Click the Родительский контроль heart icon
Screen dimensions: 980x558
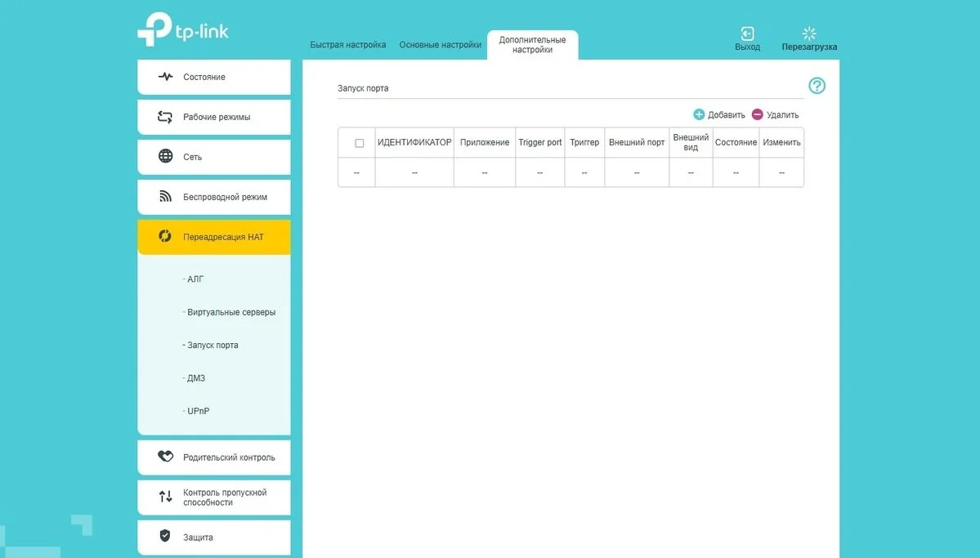coord(165,457)
